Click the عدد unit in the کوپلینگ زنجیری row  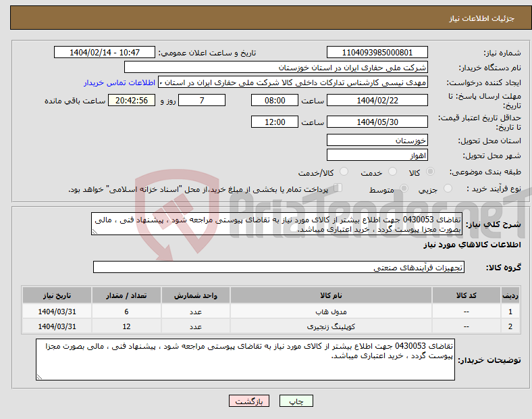[x=195, y=326]
